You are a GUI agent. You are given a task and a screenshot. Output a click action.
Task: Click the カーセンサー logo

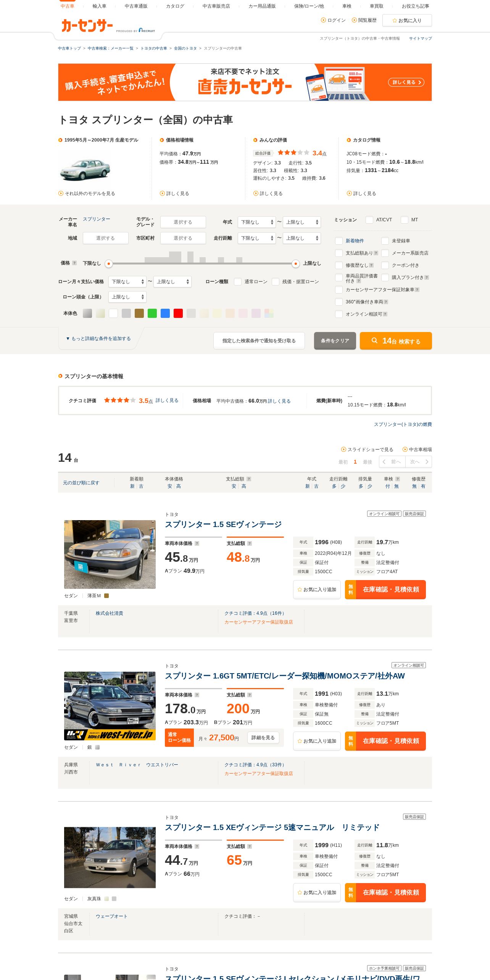[87, 26]
